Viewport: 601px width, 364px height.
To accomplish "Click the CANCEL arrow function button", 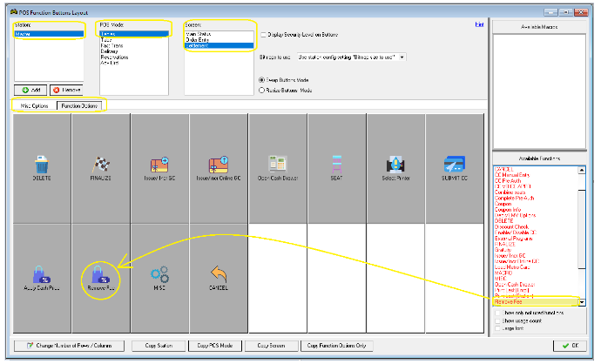I will [x=218, y=277].
